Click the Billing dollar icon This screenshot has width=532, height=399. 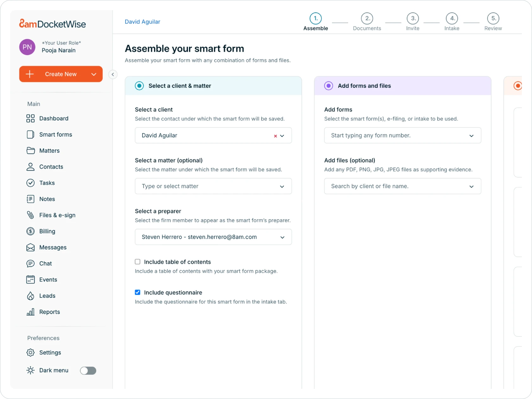click(30, 231)
